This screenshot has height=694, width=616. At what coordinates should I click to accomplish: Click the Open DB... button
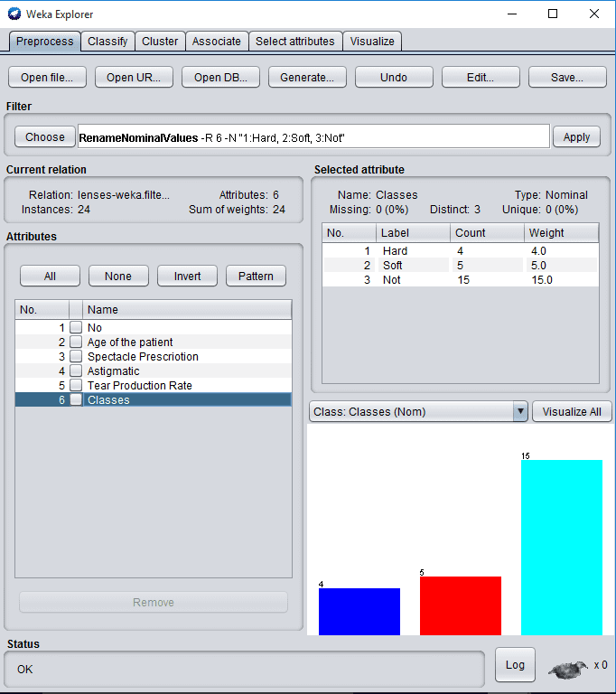[220, 78]
